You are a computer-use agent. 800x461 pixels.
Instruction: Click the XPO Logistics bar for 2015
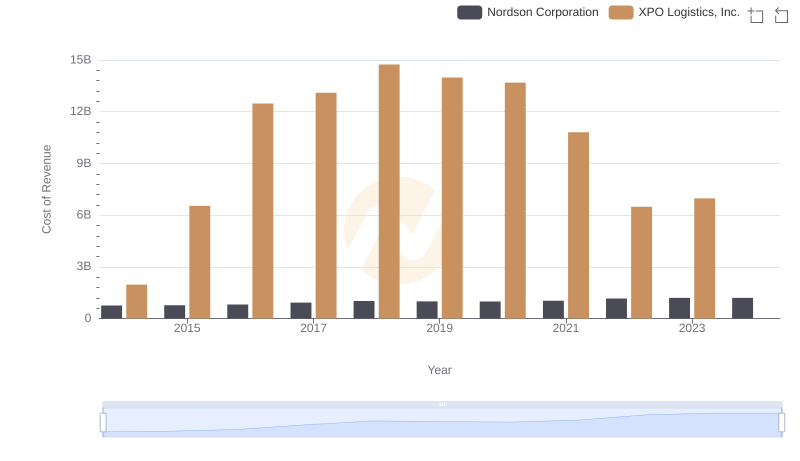[199, 262]
